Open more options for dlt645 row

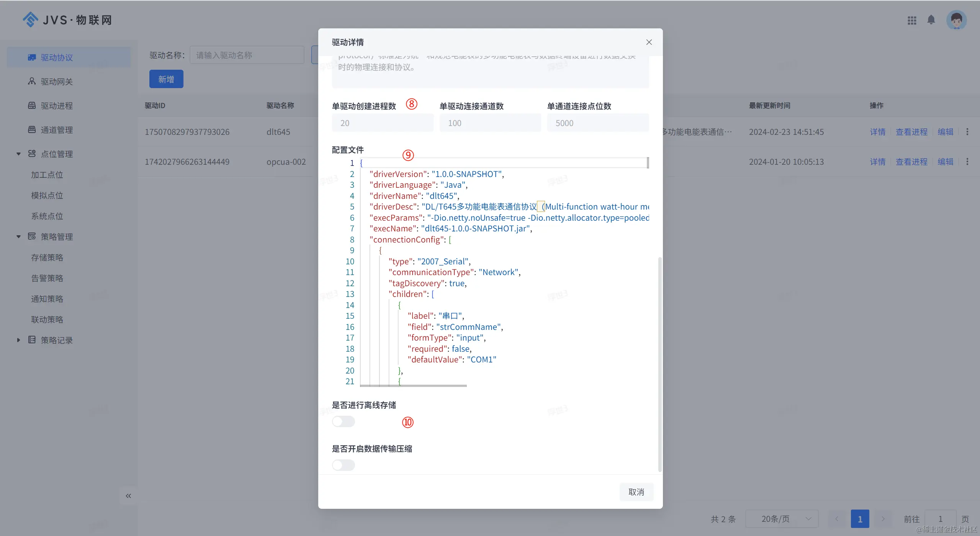(967, 132)
